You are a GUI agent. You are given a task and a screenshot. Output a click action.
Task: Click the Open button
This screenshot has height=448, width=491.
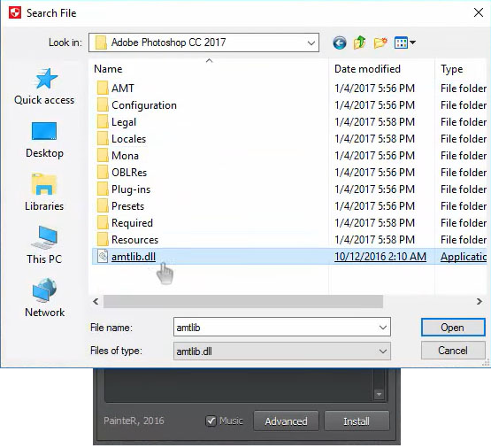(453, 328)
